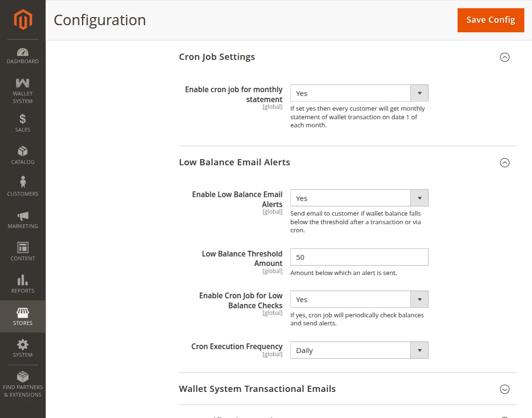Click 'Amount below which an alert is sent.' note
This screenshot has height=418, width=532.
point(343,273)
